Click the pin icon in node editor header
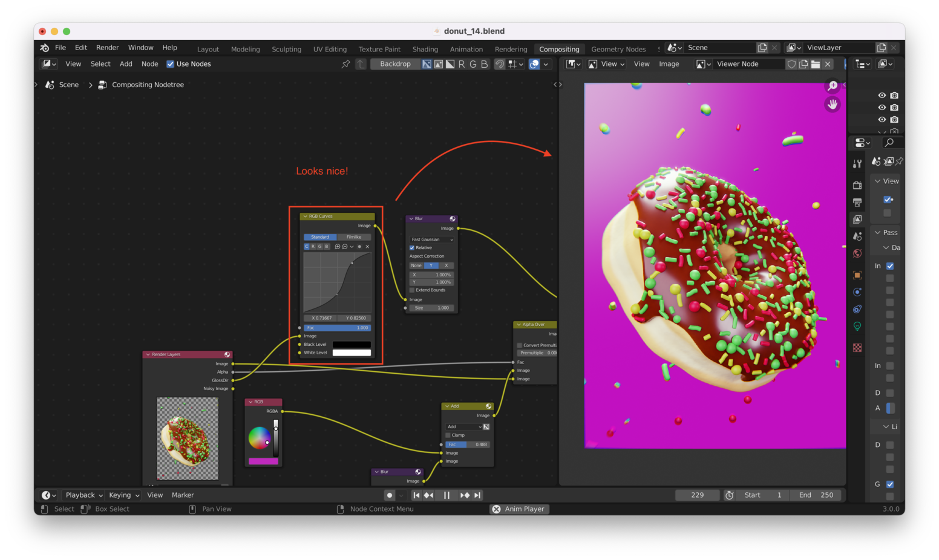 click(345, 64)
